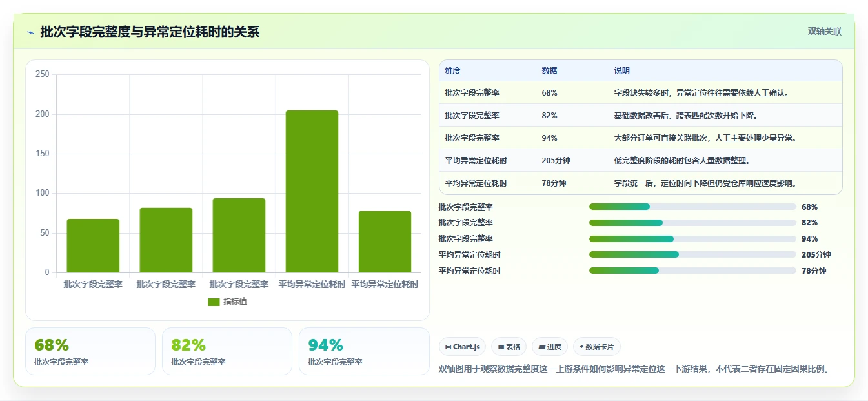This screenshot has width=868, height=401.
Task: Select the 表格 chip
Action: click(509, 347)
